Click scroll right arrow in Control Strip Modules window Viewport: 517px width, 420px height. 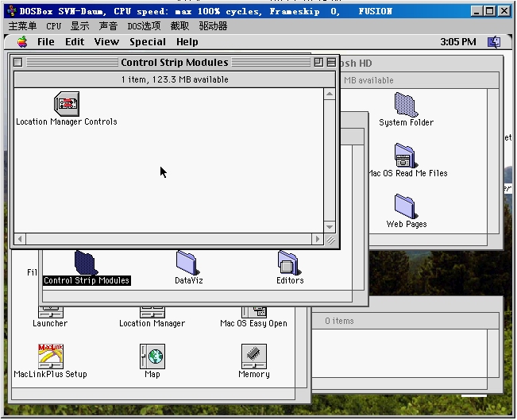pyautogui.click(x=318, y=239)
